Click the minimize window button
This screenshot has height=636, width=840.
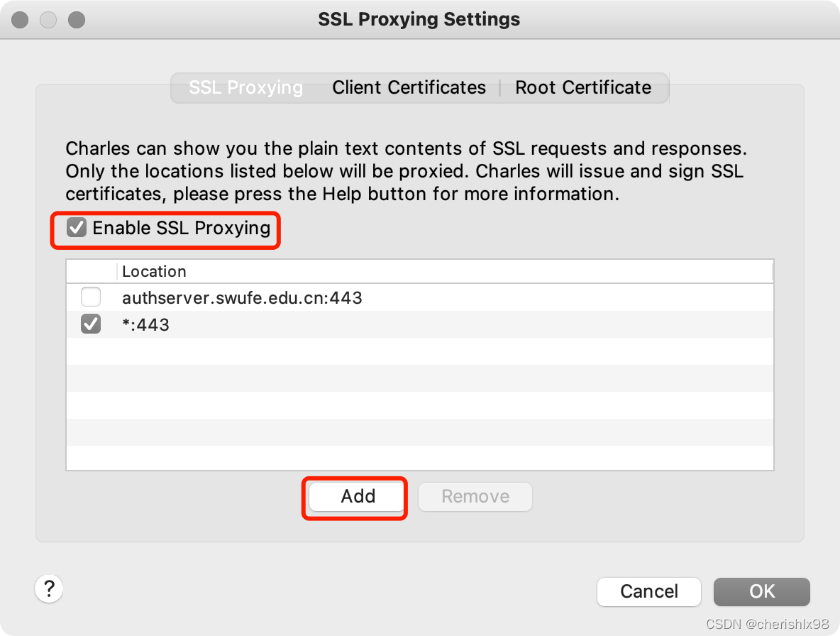(x=48, y=20)
